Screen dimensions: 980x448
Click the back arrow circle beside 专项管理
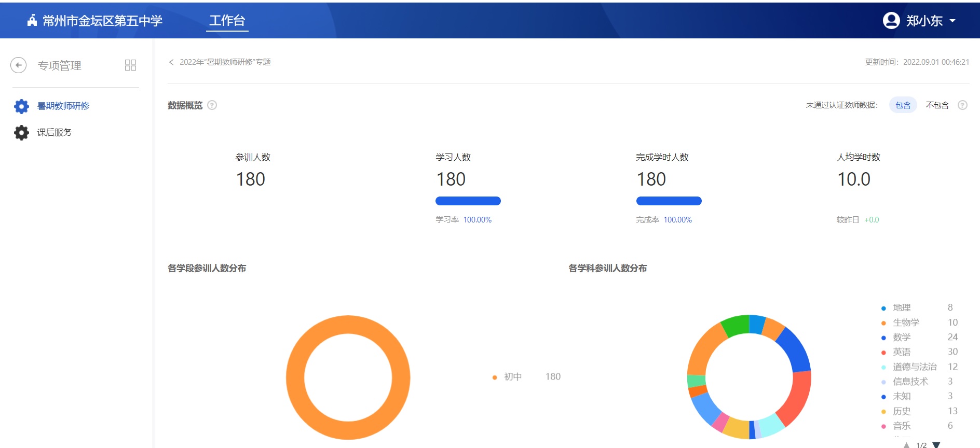point(19,65)
